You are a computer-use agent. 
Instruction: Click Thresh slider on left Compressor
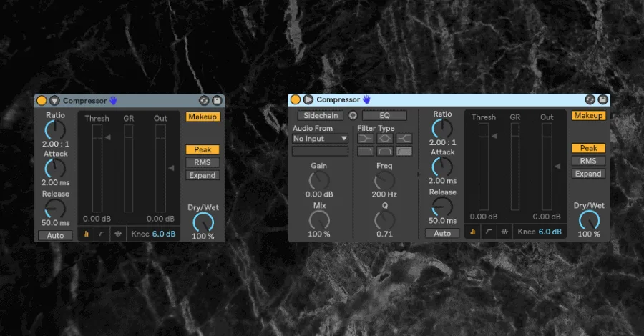coord(97,168)
